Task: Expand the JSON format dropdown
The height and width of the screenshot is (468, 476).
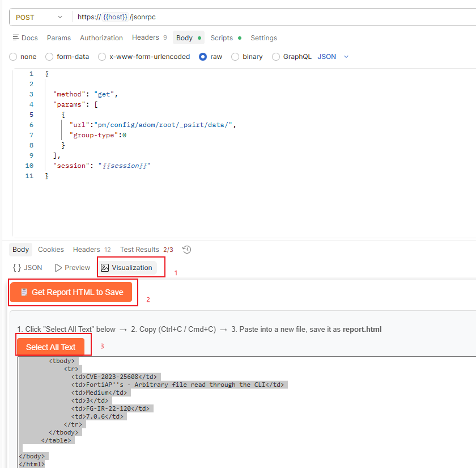Action: point(333,57)
